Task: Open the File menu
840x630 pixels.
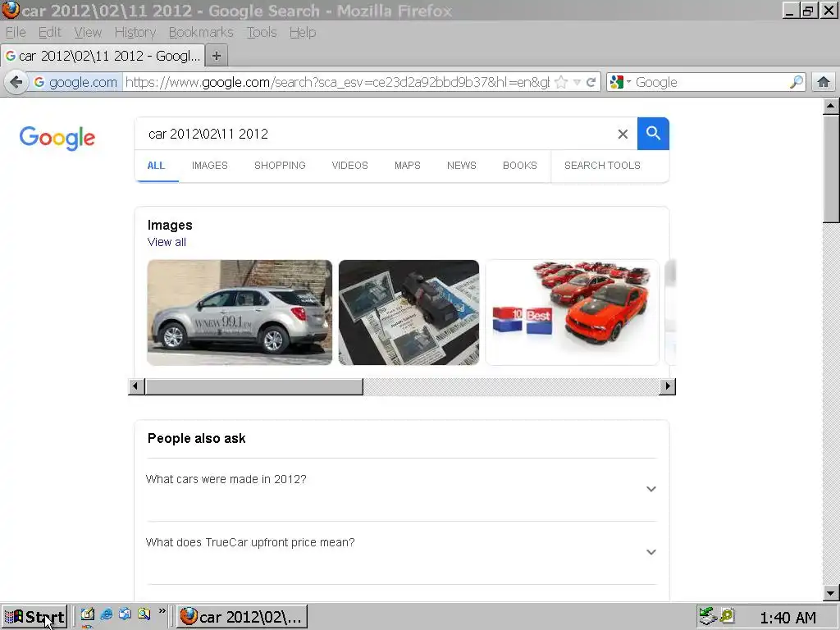Action: [x=16, y=32]
